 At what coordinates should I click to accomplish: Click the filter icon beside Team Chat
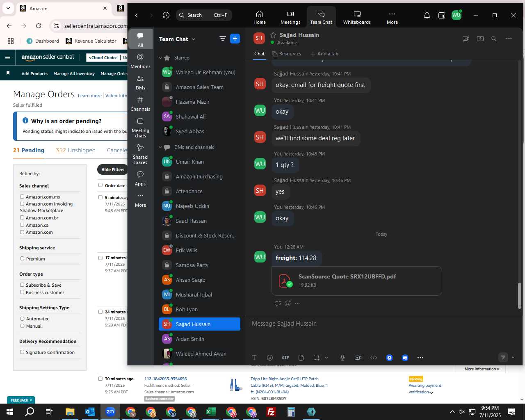pyautogui.click(x=222, y=39)
